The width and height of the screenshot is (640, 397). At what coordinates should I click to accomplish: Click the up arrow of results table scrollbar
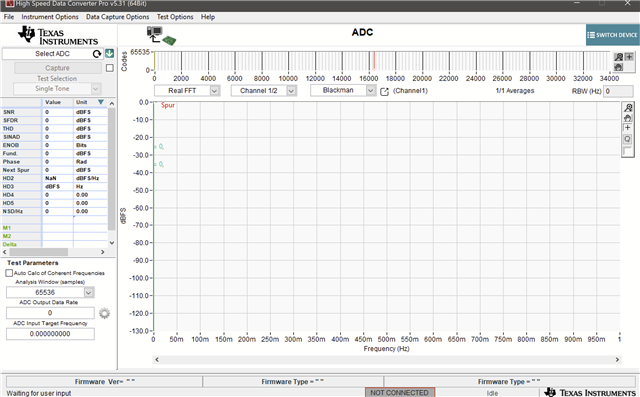click(x=112, y=103)
